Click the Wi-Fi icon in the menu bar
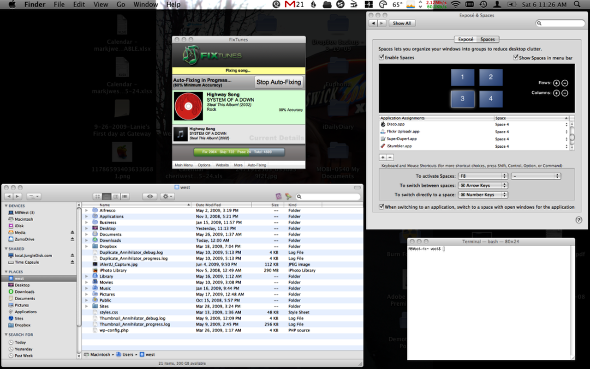The width and height of the screenshot is (590, 369). point(456,5)
